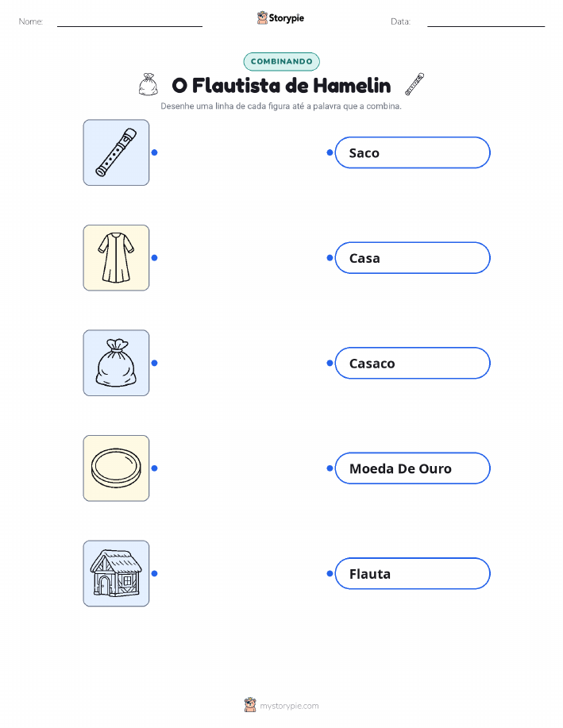Click the house picture card
This screenshot has width=563, height=728.
coord(116,573)
